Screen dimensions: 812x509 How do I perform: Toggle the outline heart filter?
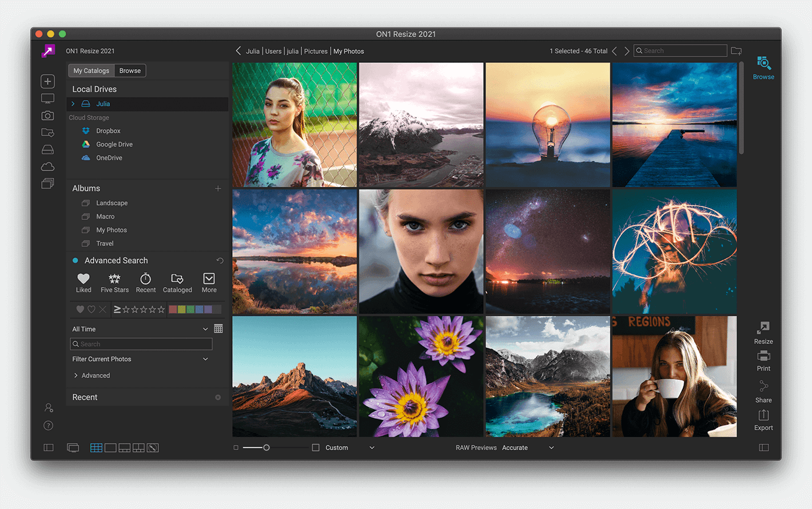pos(91,309)
